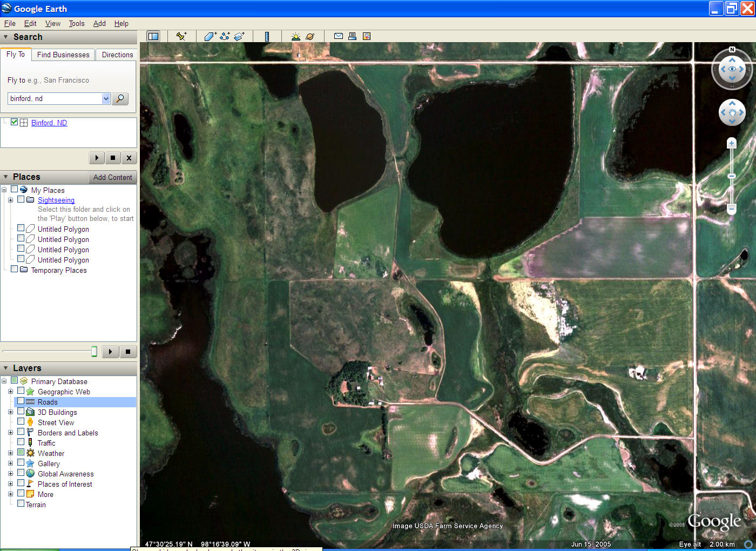Image resolution: width=756 pixels, height=551 pixels.
Task: Zoom in with the plus button
Action: click(732, 143)
